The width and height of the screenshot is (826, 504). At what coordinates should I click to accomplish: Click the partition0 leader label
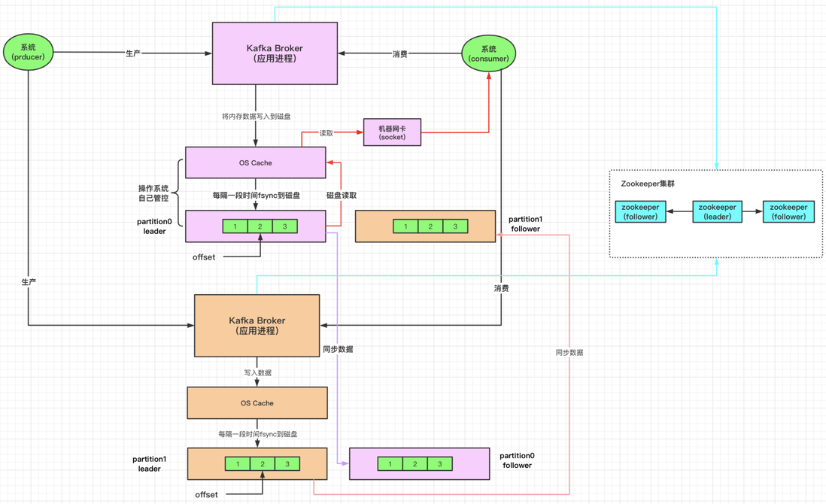click(154, 226)
